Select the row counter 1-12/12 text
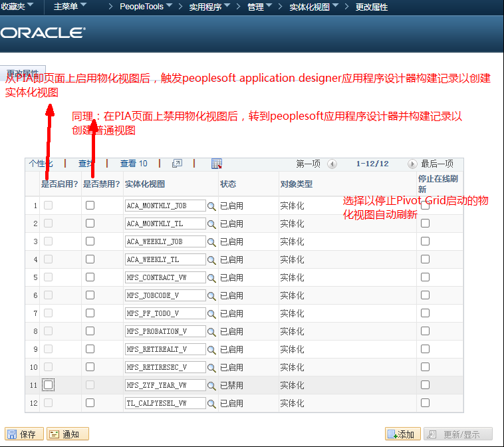Image resolution: width=504 pixels, height=447 pixels. pos(372,164)
